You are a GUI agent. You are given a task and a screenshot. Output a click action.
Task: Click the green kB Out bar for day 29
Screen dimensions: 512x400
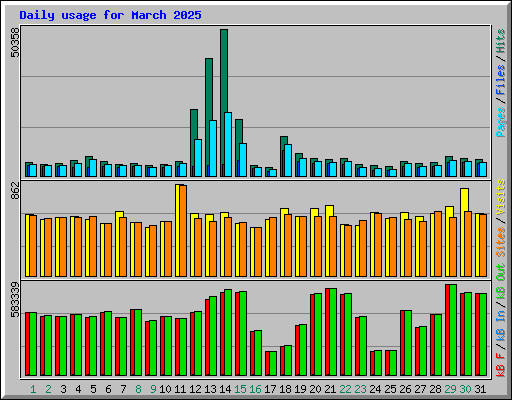(453, 330)
